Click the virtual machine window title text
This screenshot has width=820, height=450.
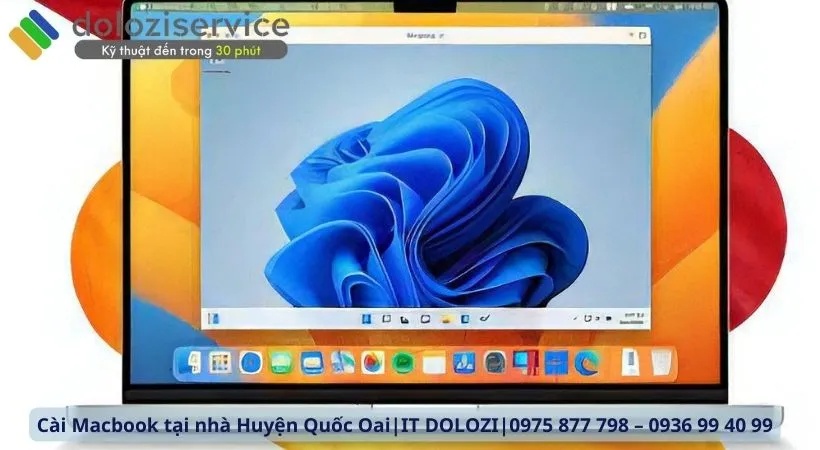pyautogui.click(x=425, y=36)
